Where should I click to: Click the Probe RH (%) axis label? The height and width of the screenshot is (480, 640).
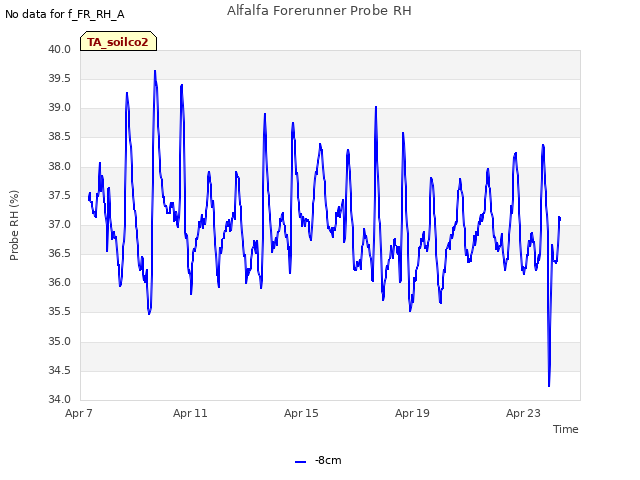coord(14,225)
